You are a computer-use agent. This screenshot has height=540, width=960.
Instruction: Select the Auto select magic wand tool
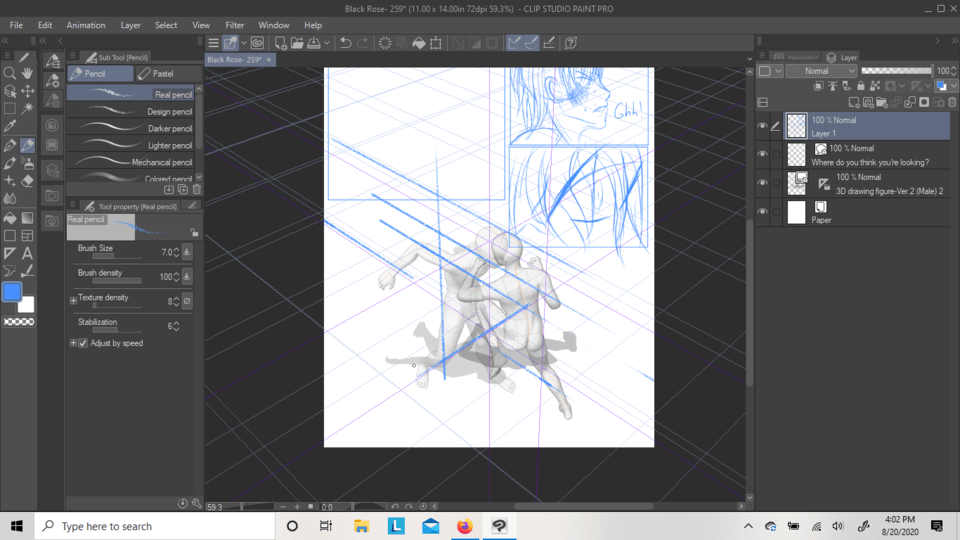click(x=27, y=109)
